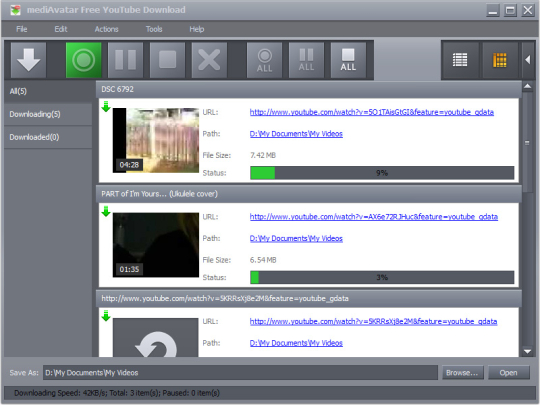Stop the selected download

pos(167,60)
